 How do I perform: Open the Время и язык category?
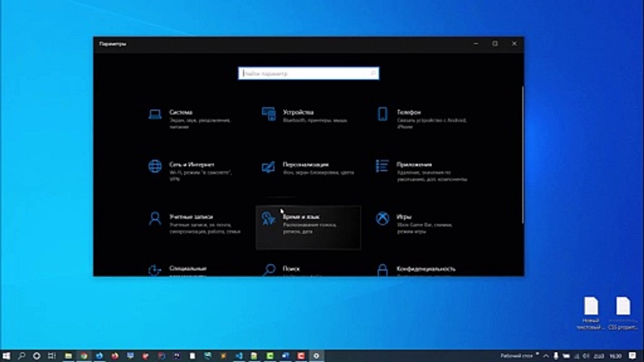click(x=308, y=227)
